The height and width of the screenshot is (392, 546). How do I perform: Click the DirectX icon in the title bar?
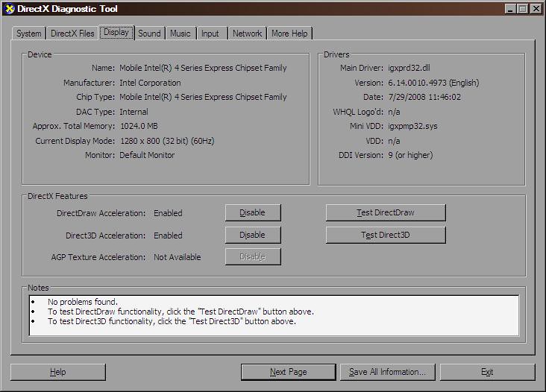point(10,9)
